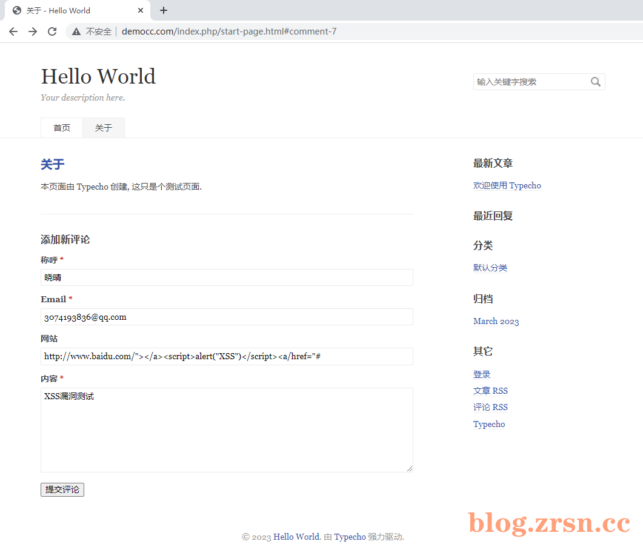Screen dimensions: 643x550
Task: Click the browser back arrow
Action: tap(14, 32)
